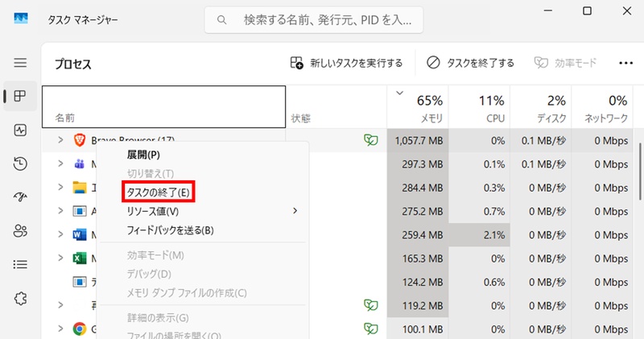Open the Performance sidebar icon
The image size is (644, 339).
(x=20, y=130)
